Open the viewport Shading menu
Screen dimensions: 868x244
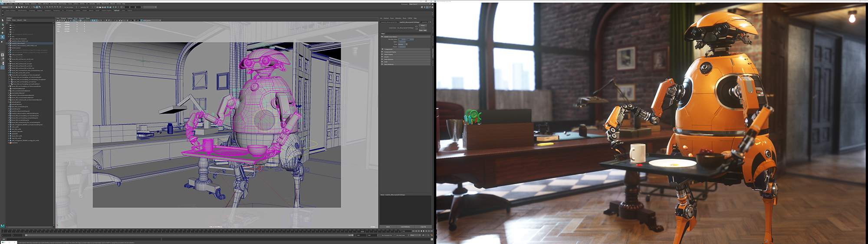(x=63, y=18)
